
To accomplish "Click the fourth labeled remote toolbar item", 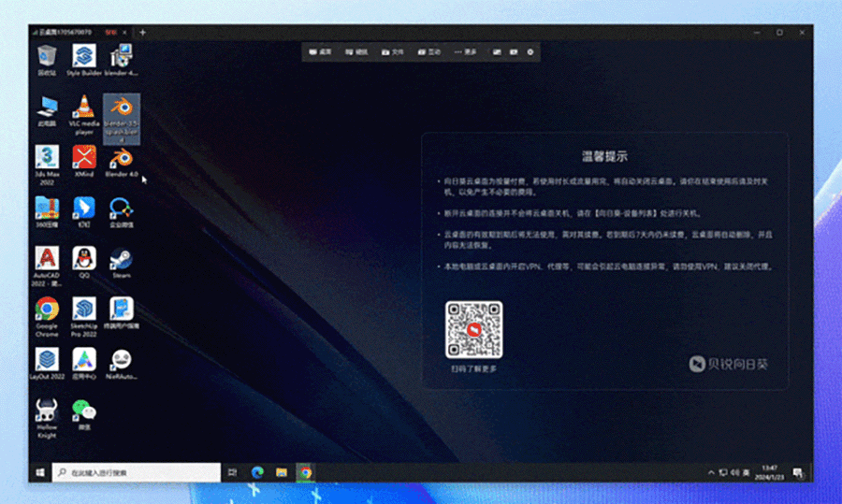I will pos(429,52).
